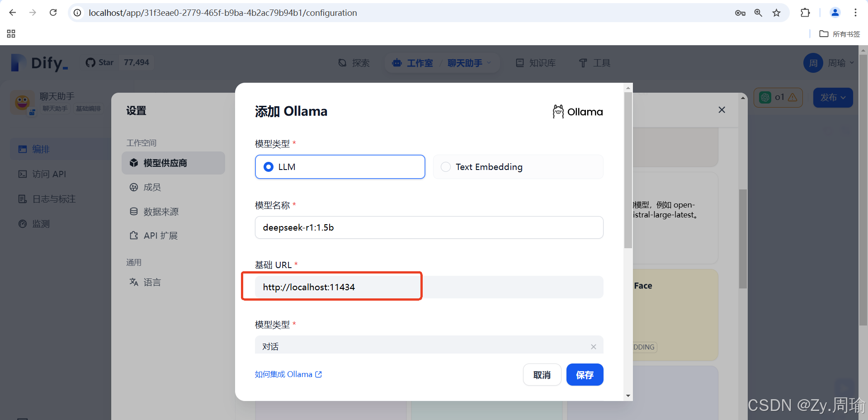Click the Ollama dialog scrollbar thumb

(x=628, y=170)
